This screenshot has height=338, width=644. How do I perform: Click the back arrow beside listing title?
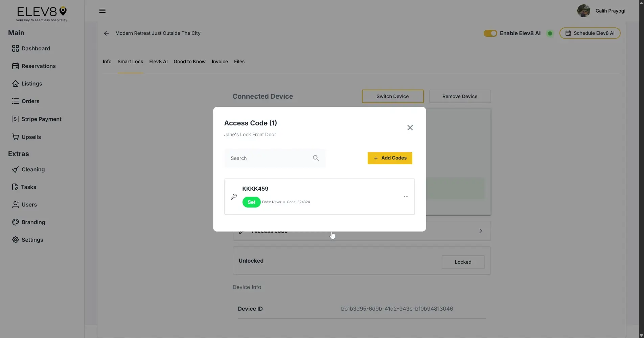click(106, 33)
